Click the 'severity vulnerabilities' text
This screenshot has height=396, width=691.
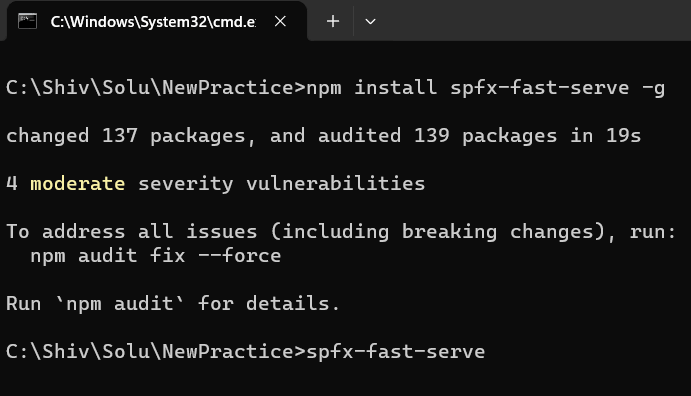click(x=282, y=184)
